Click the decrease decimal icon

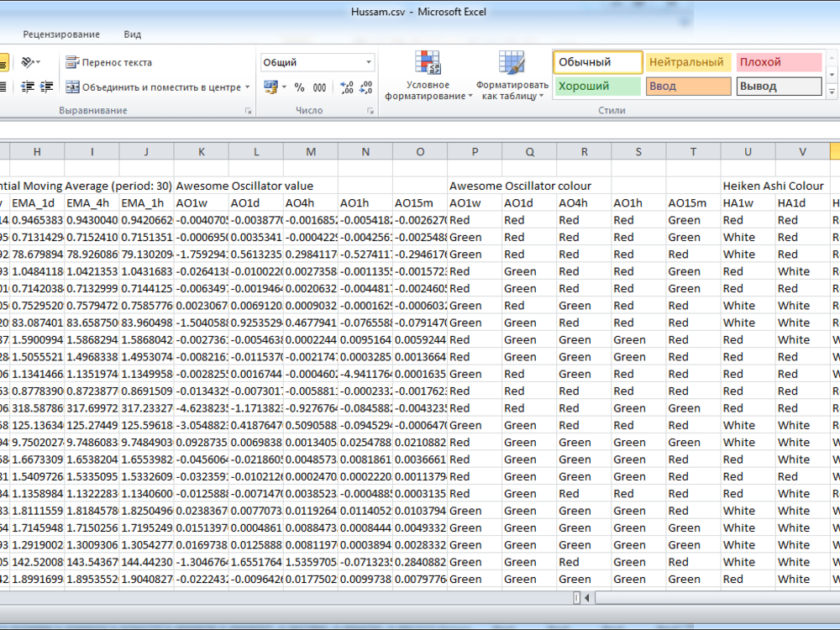tap(366, 87)
